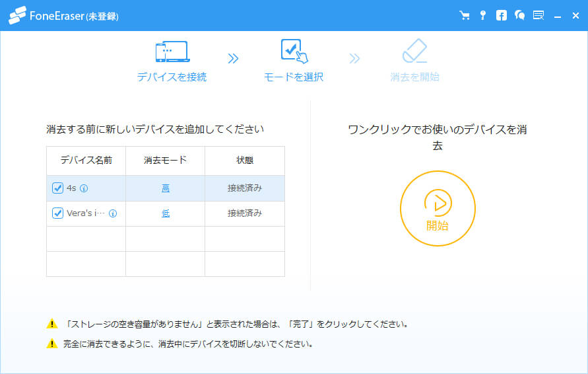Uncheck the Vera's i… device checkbox
Viewport: 588px width, 374px height.
[57, 213]
